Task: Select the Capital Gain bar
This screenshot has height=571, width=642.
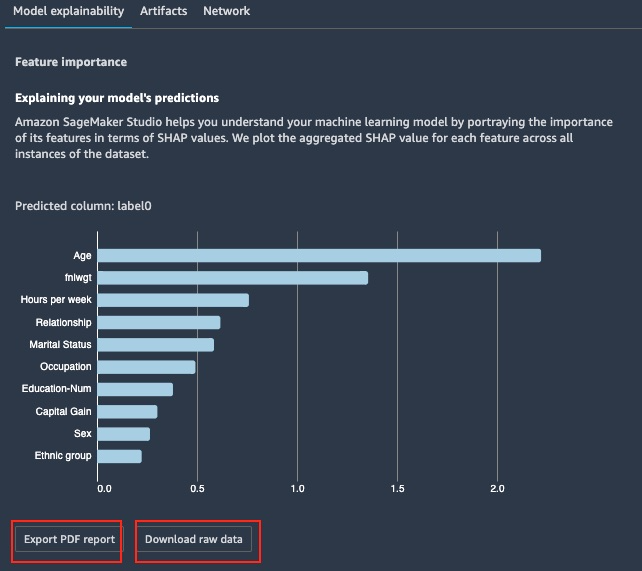Action: pos(127,411)
